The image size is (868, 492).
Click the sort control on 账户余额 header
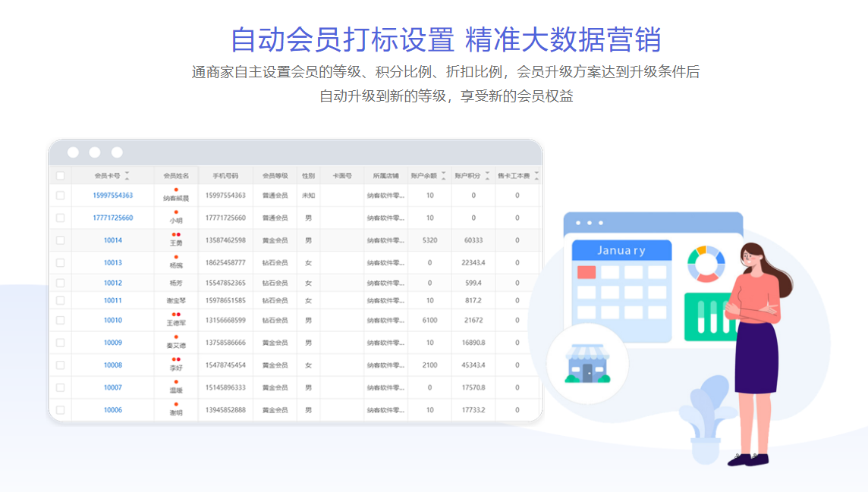click(442, 174)
